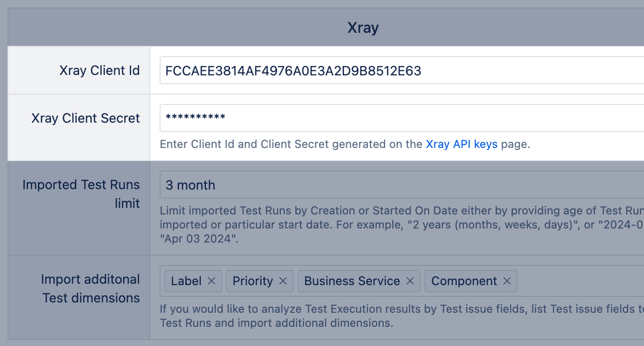This screenshot has height=346, width=644.
Task: Click the "Xray Client Id" label
Action: [99, 71]
